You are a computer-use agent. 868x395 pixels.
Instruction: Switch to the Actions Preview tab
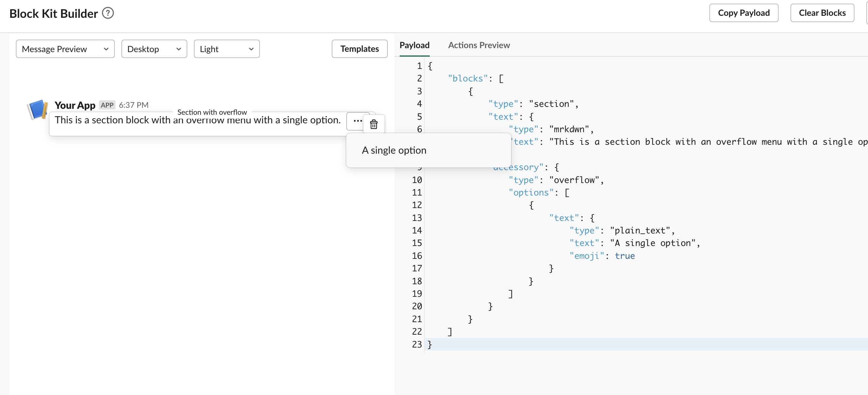tap(479, 45)
